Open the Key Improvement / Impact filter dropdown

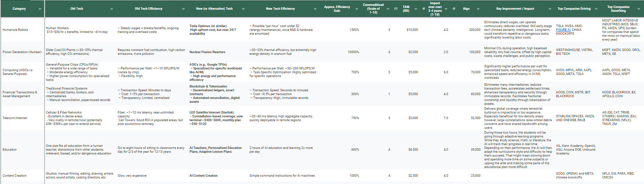550,9
